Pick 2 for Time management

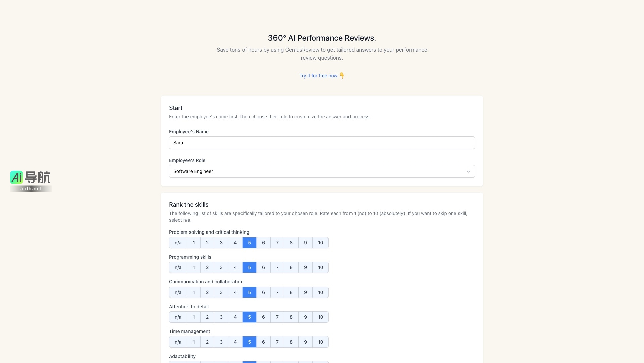coord(207,342)
